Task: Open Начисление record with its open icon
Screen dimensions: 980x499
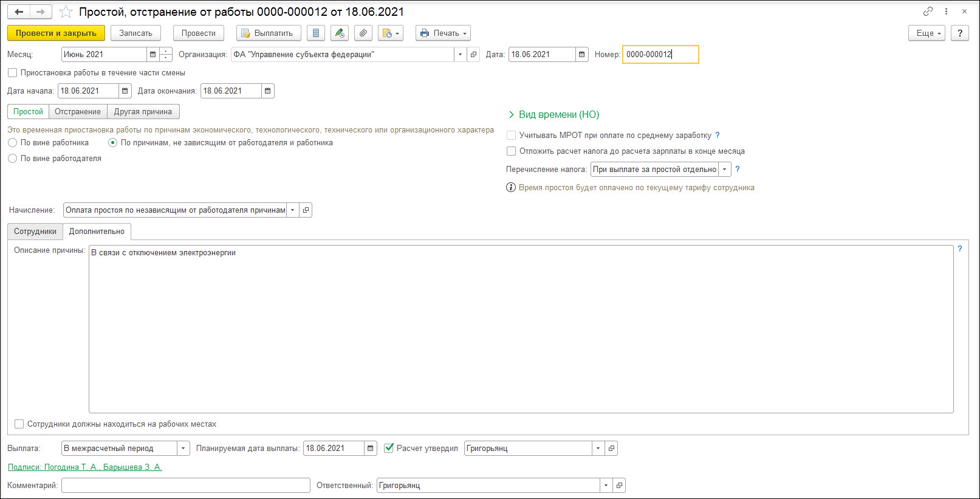Action: coord(306,210)
